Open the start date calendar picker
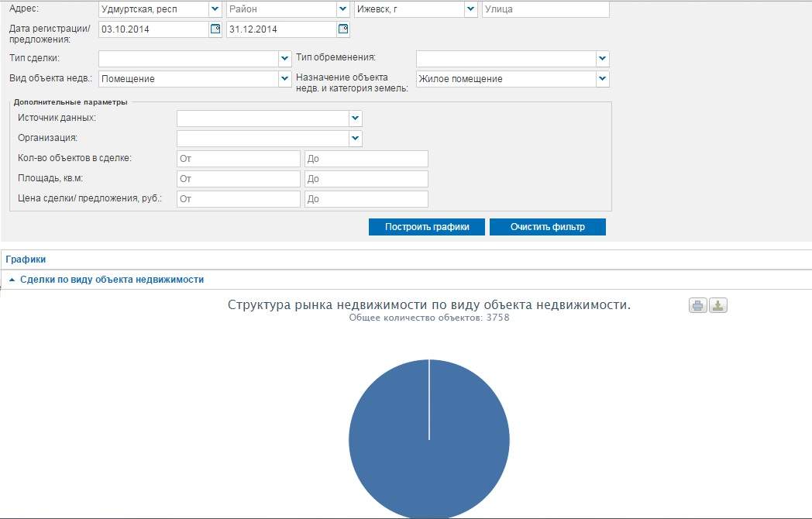 coord(215,29)
